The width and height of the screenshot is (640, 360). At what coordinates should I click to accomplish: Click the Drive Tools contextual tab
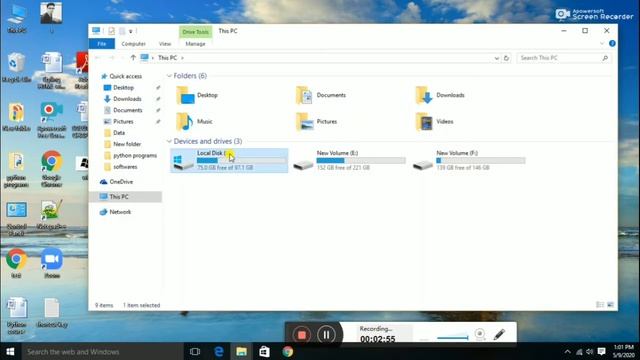(195, 32)
